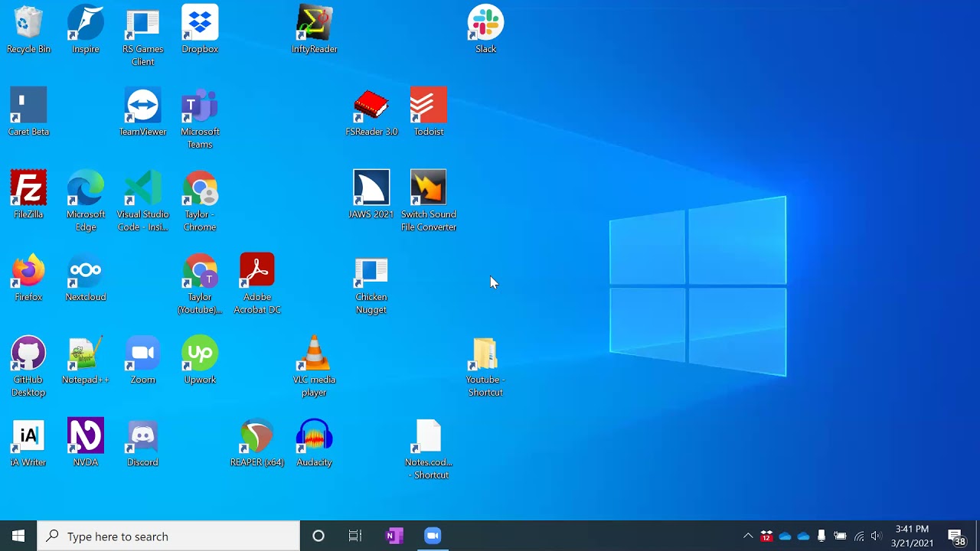Open the Youtube - Shortcut folder
The width and height of the screenshot is (980, 551).
tap(485, 367)
